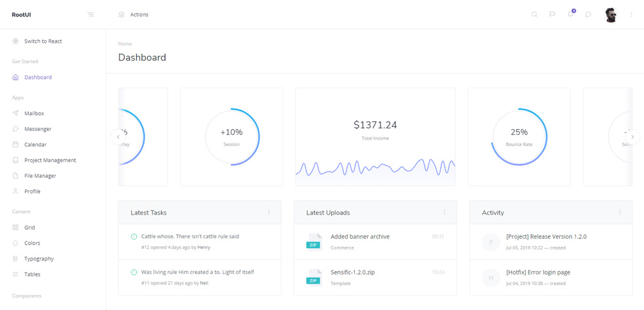Click author Henry on task #12
The height and width of the screenshot is (310, 644).
pyautogui.click(x=204, y=247)
